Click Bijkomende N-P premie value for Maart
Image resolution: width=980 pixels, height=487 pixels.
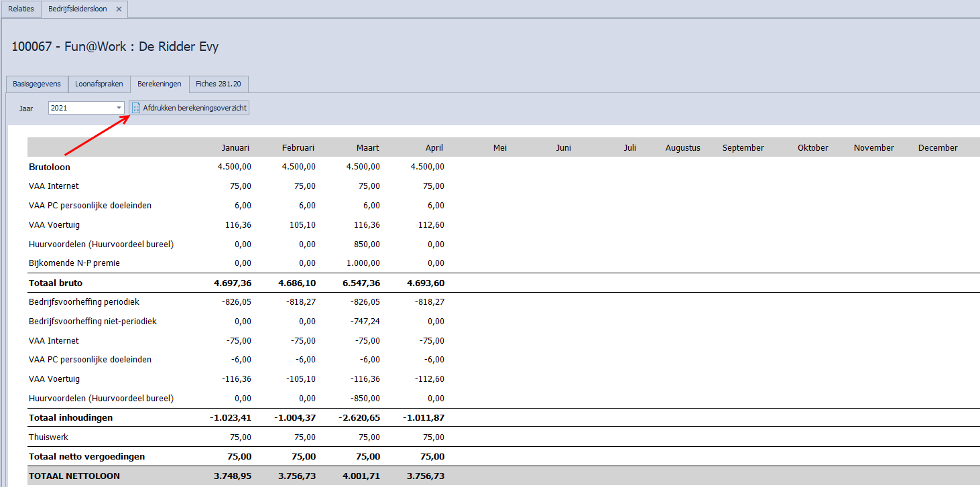coord(363,263)
